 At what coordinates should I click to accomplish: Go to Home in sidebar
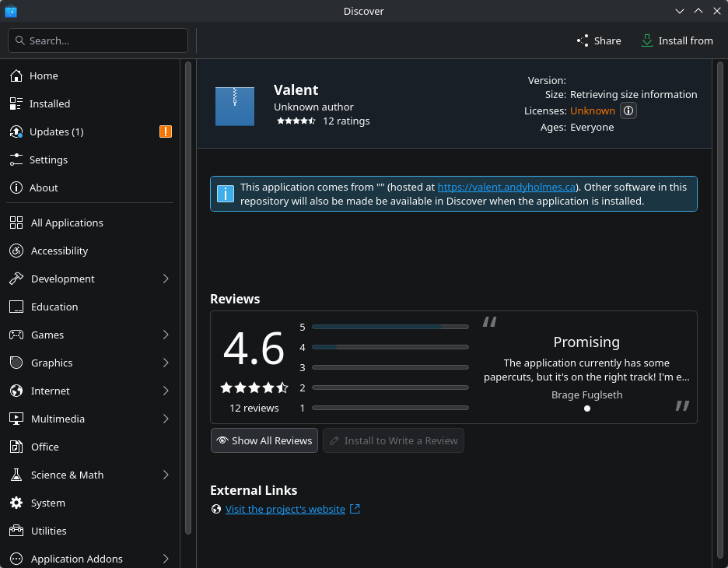point(44,75)
